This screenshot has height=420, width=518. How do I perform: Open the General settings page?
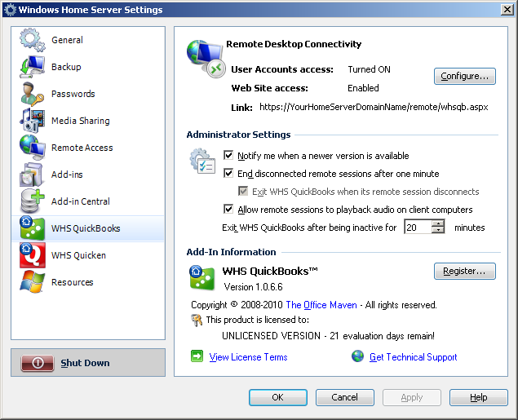coord(67,40)
